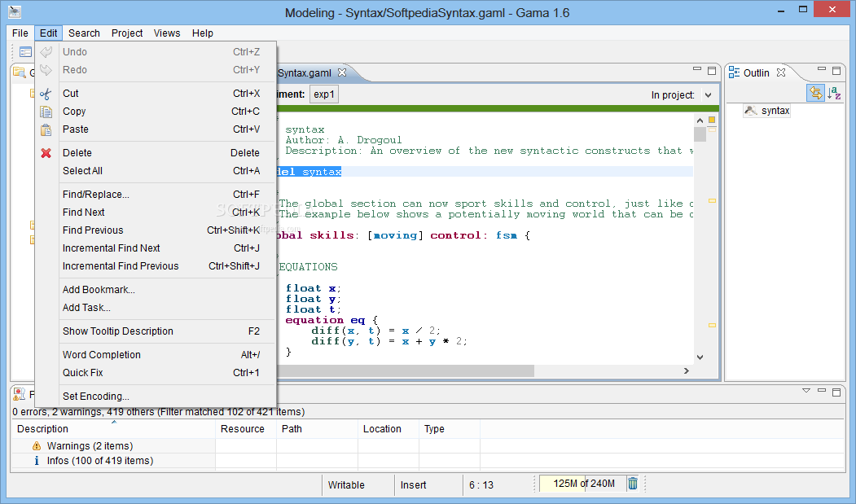Minimize the Outline panel

(822, 69)
